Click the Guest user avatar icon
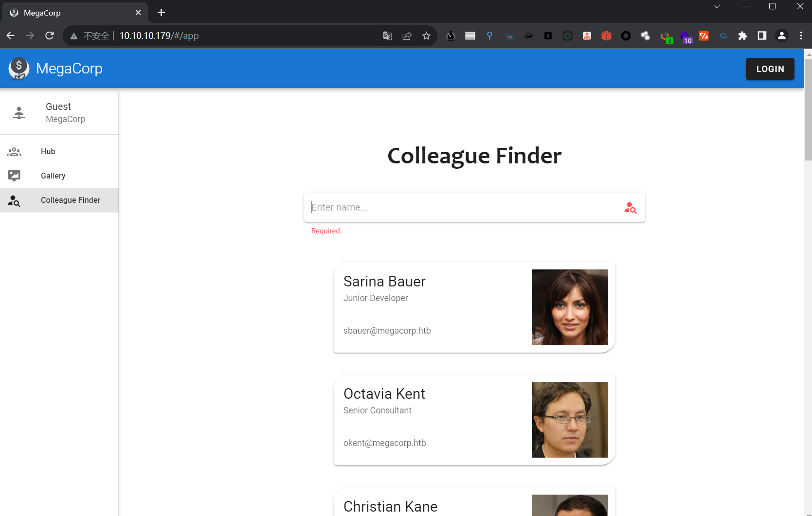 19,113
